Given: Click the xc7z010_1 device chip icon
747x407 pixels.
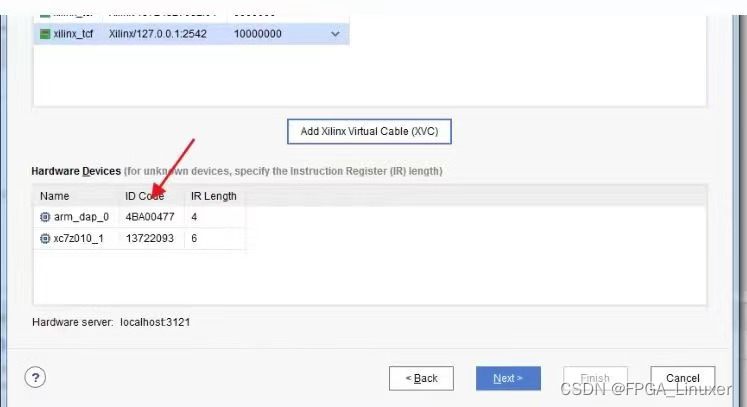Looking at the screenshot, I should 45,238.
